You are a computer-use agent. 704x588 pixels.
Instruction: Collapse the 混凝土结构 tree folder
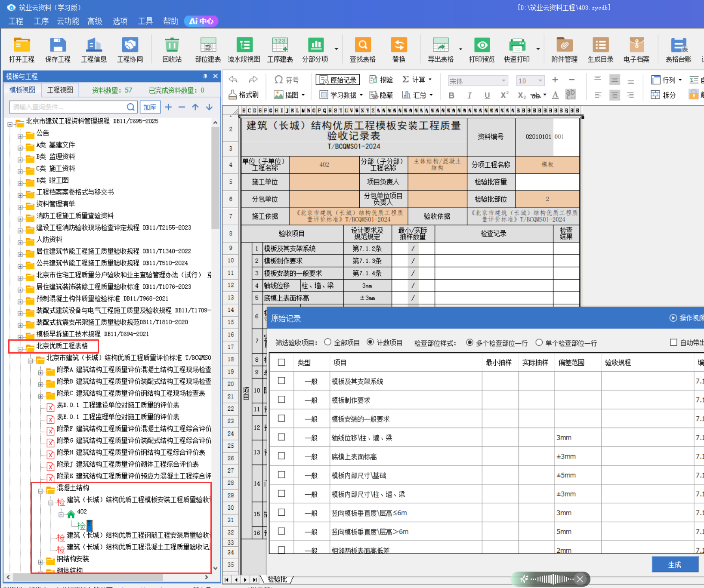click(x=40, y=490)
